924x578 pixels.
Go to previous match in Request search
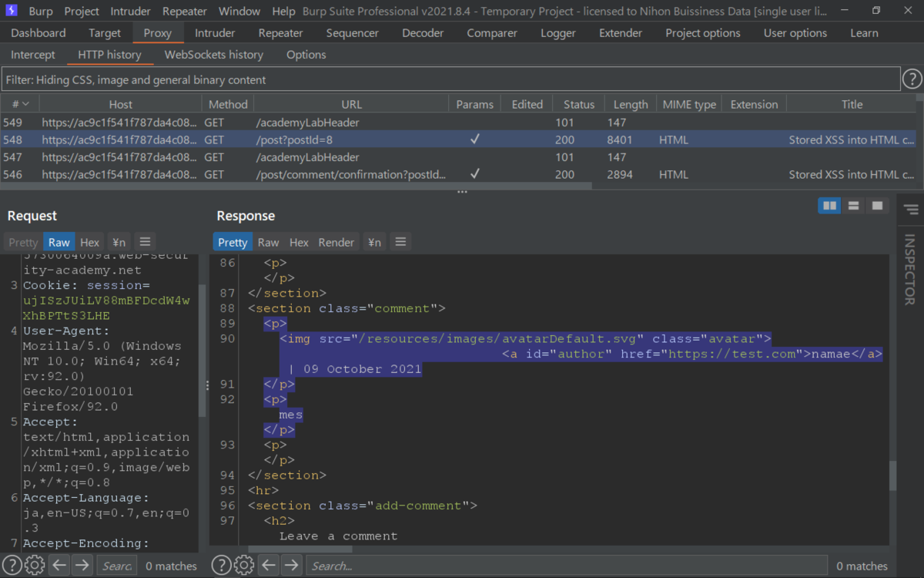coord(59,565)
